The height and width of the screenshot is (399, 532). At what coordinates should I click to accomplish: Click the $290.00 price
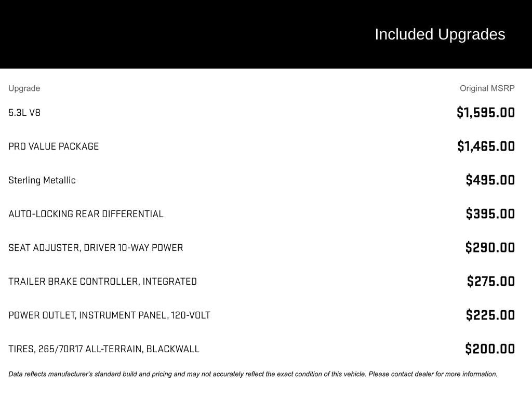[490, 248]
